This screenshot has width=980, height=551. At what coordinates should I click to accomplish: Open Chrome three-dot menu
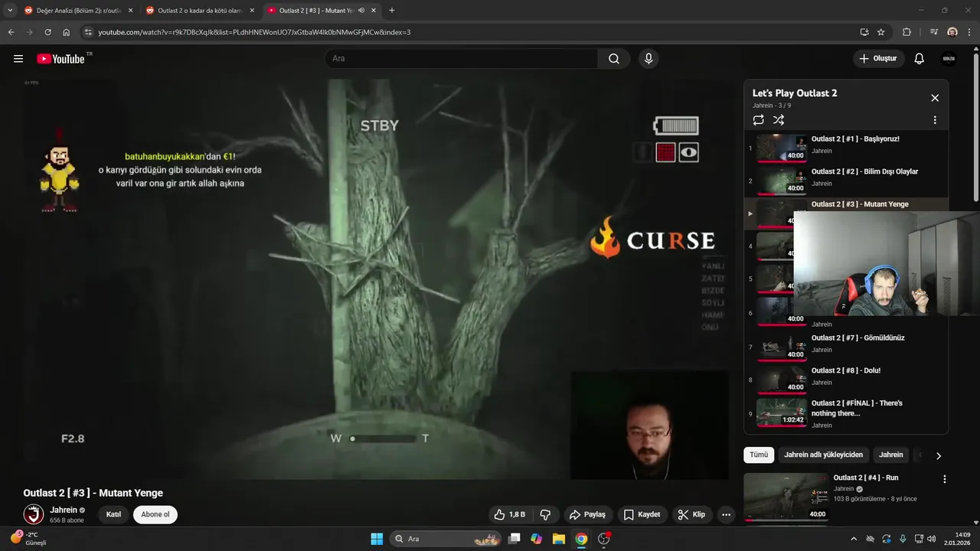click(970, 32)
